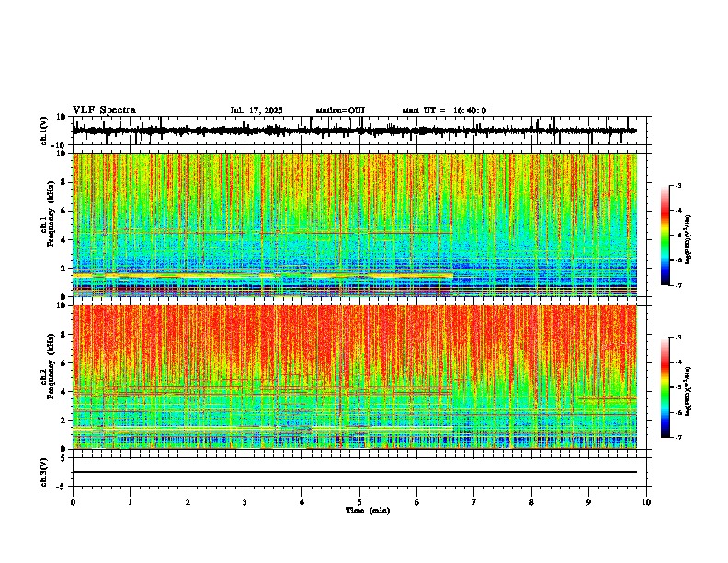The height and width of the screenshot is (563, 728).
Task: Click the "-3" label on ch.2 color bar
Action: tap(678, 338)
